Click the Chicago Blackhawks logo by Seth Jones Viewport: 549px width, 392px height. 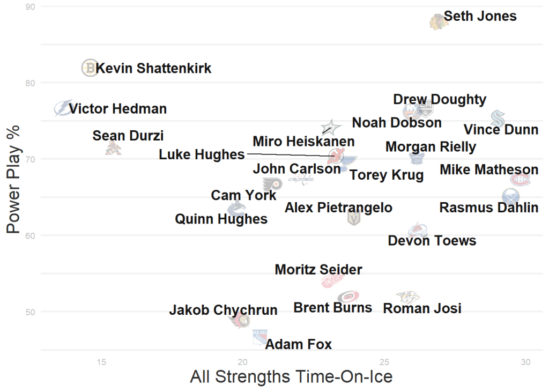(x=437, y=21)
